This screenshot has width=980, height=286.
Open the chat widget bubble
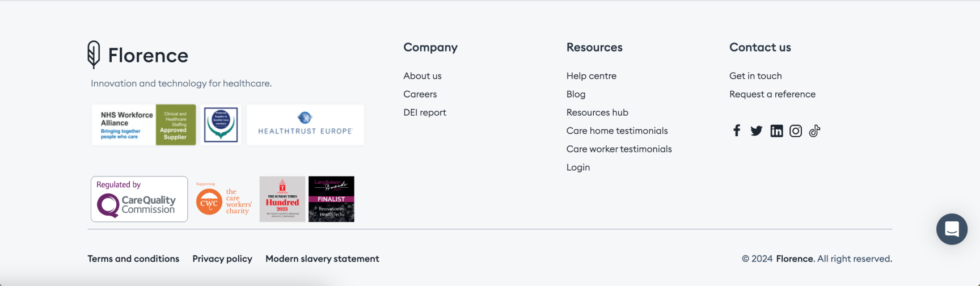[x=952, y=229]
